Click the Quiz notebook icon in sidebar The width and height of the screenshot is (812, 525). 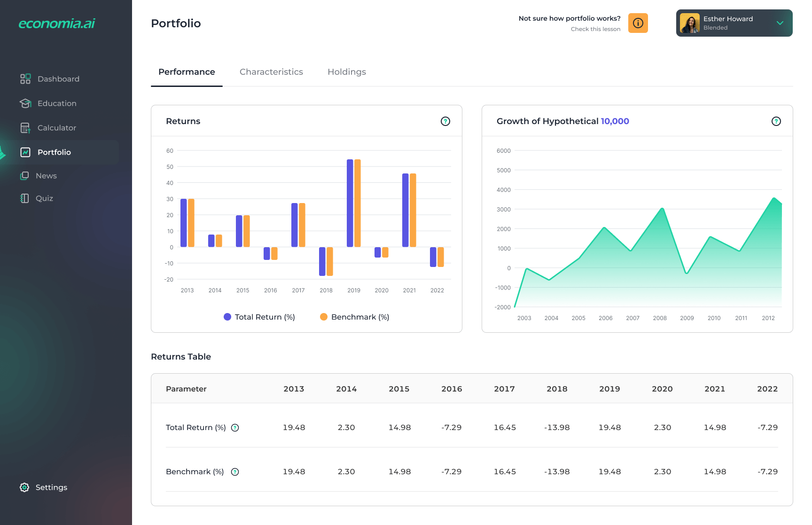[24, 198]
